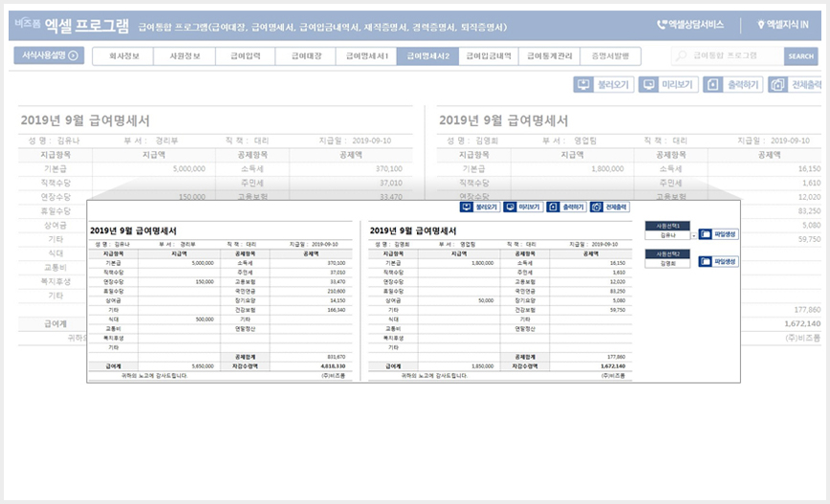Click the 비즈폼 엑셀 프로그램 logo

pyautogui.click(x=72, y=24)
